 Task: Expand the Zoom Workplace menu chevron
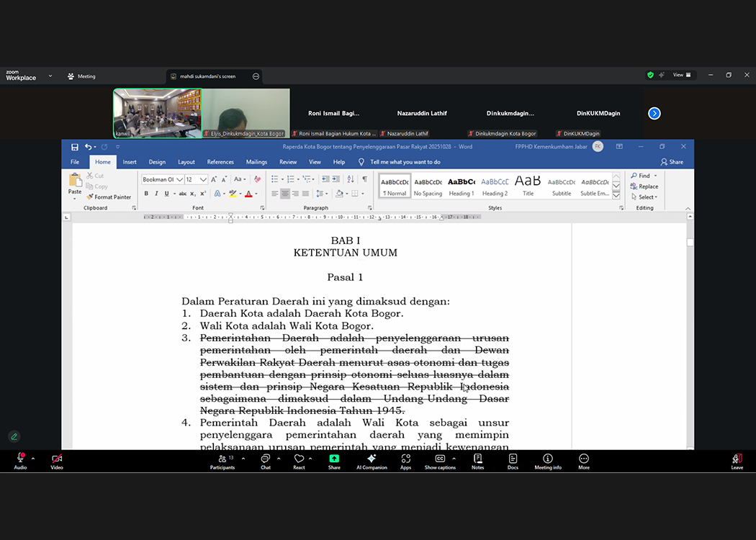pyautogui.click(x=50, y=76)
